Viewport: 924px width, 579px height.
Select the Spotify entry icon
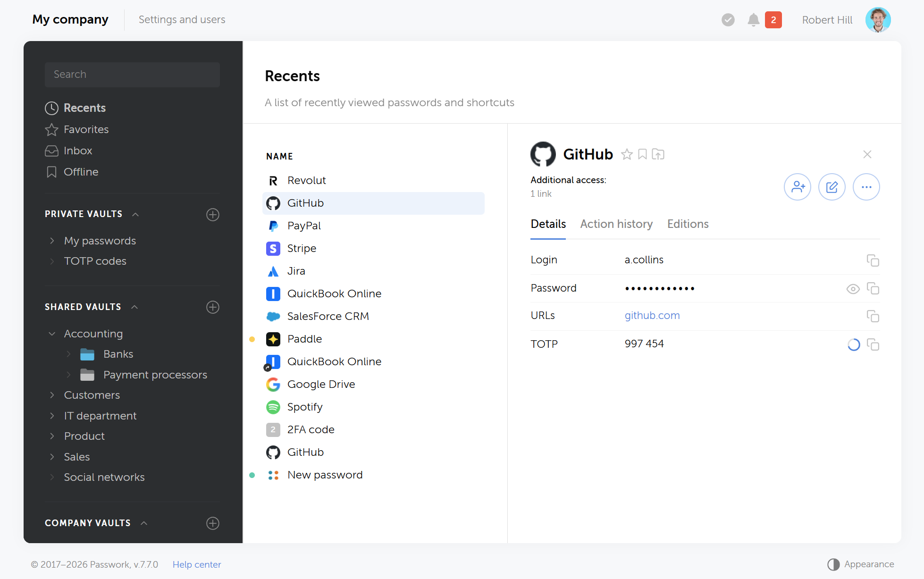click(273, 407)
